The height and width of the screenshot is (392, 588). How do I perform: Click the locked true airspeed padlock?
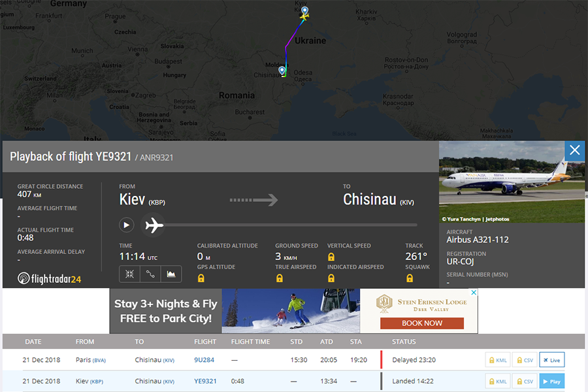(x=279, y=278)
